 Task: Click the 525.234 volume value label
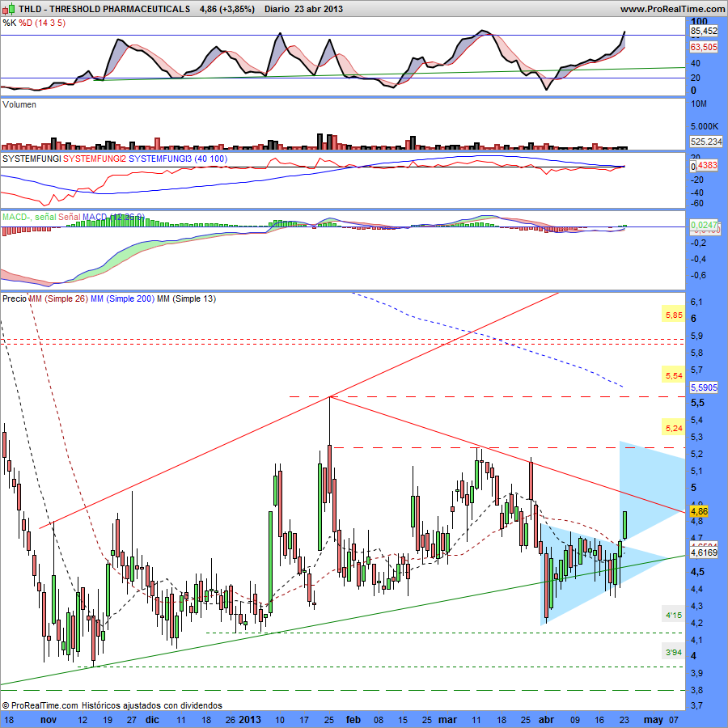(705, 142)
